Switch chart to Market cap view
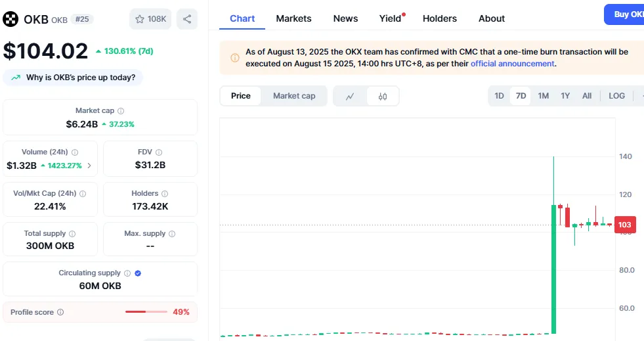The height and width of the screenshot is (341, 644). pos(294,96)
